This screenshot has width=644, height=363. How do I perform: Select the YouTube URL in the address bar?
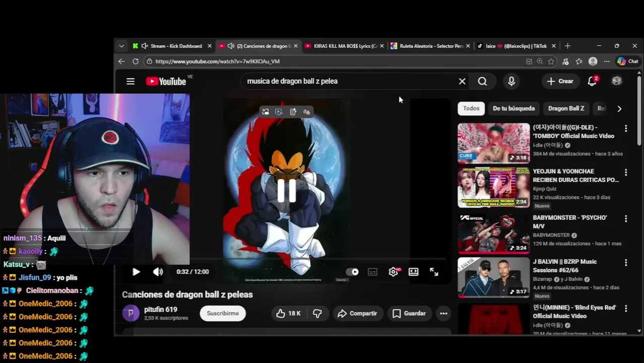(x=218, y=62)
